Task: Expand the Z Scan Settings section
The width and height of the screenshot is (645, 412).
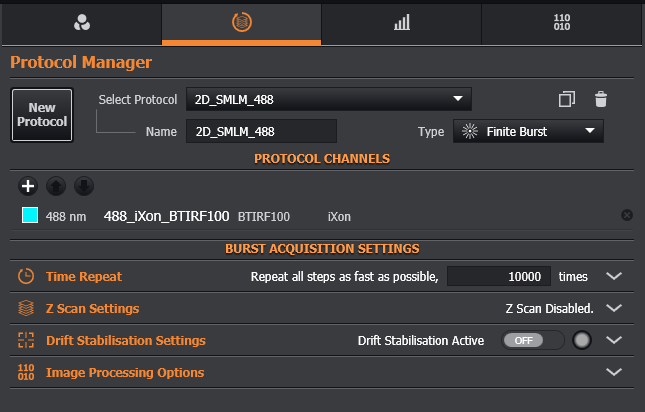Action: pos(615,308)
